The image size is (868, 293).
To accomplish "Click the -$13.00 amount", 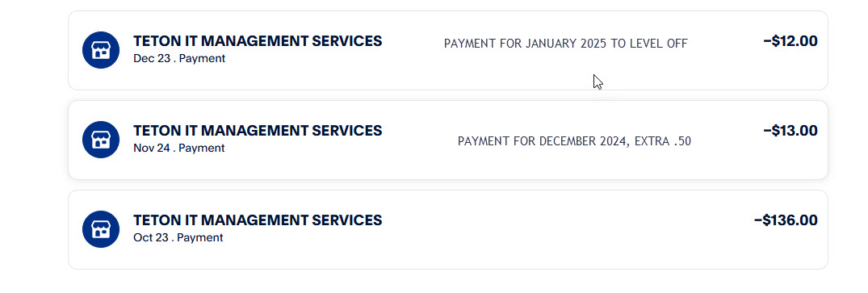I will (790, 131).
